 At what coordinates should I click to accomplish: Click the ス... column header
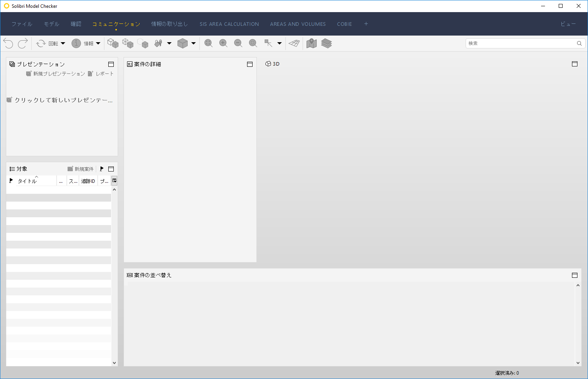point(73,181)
